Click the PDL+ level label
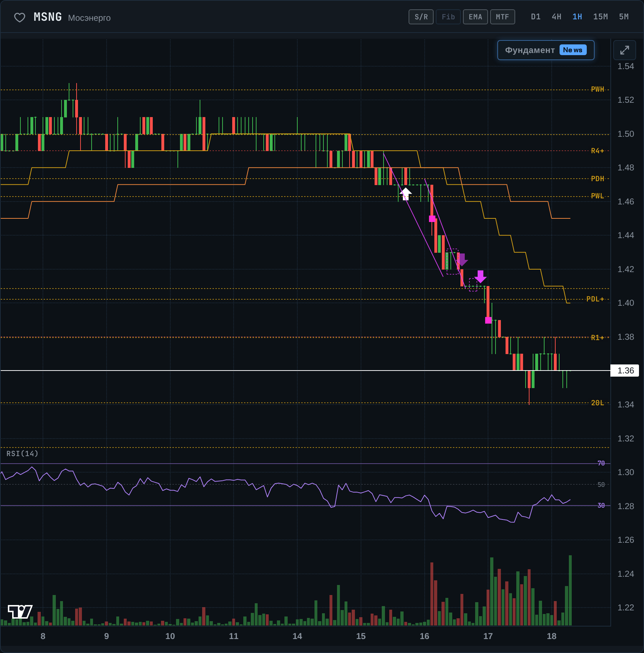 (x=595, y=299)
